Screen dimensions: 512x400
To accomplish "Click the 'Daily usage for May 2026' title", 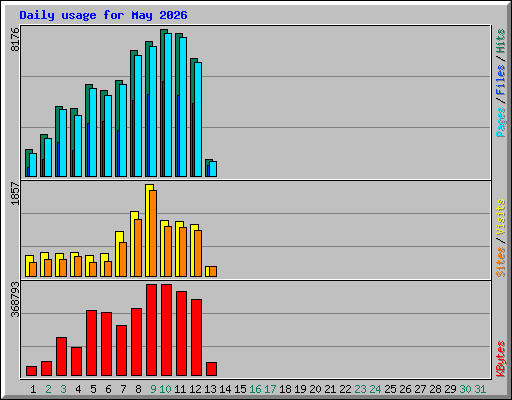I will pyautogui.click(x=103, y=15).
